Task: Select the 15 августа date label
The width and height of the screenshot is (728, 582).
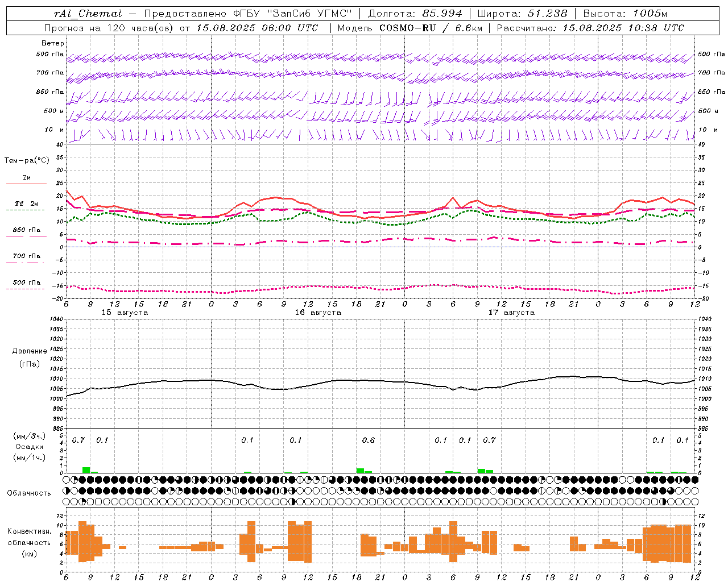Action: pos(125,313)
